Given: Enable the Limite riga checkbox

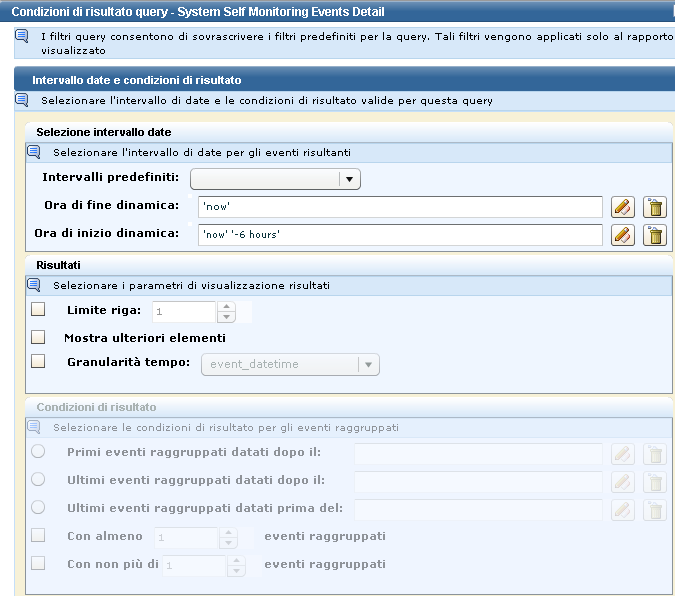Looking at the screenshot, I should 39,310.
